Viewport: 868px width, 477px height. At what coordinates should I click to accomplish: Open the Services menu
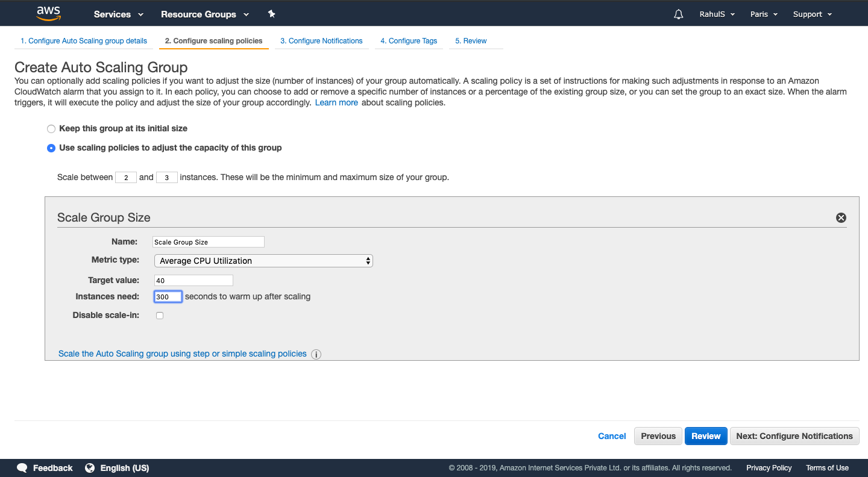tap(118, 14)
